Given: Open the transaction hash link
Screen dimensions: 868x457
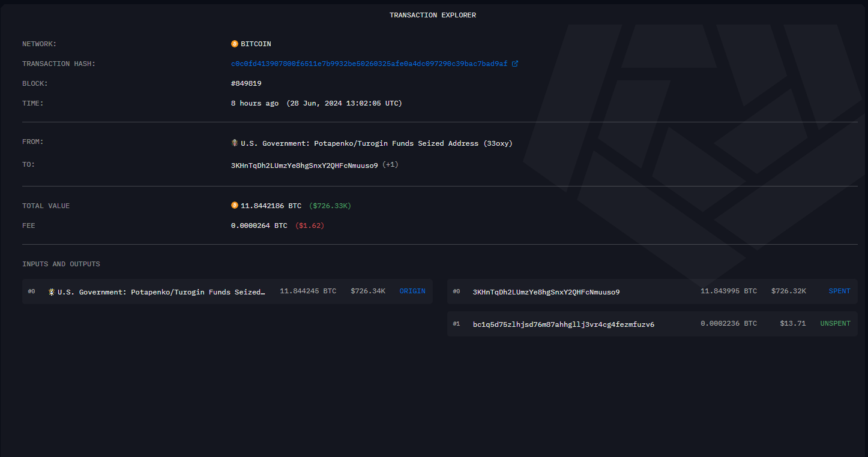Looking at the screenshot, I should (x=369, y=64).
